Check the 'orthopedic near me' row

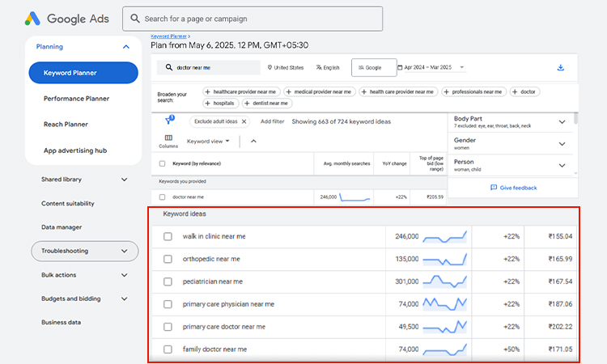tap(168, 259)
